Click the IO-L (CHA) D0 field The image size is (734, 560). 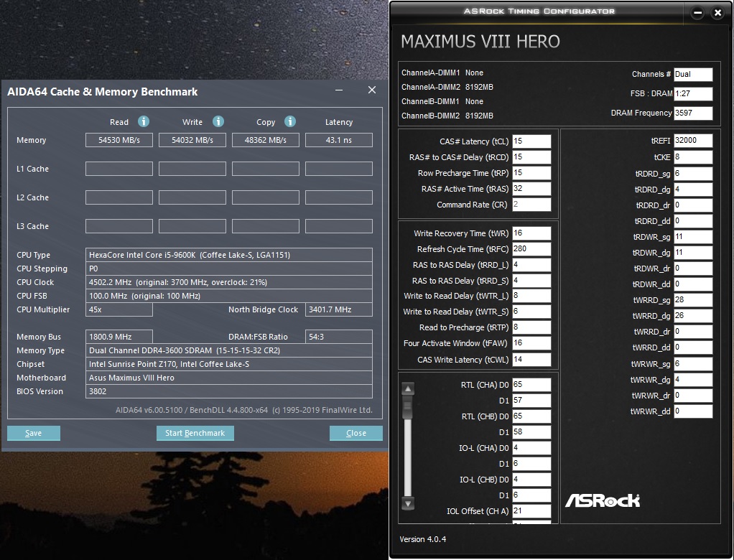pos(531,448)
